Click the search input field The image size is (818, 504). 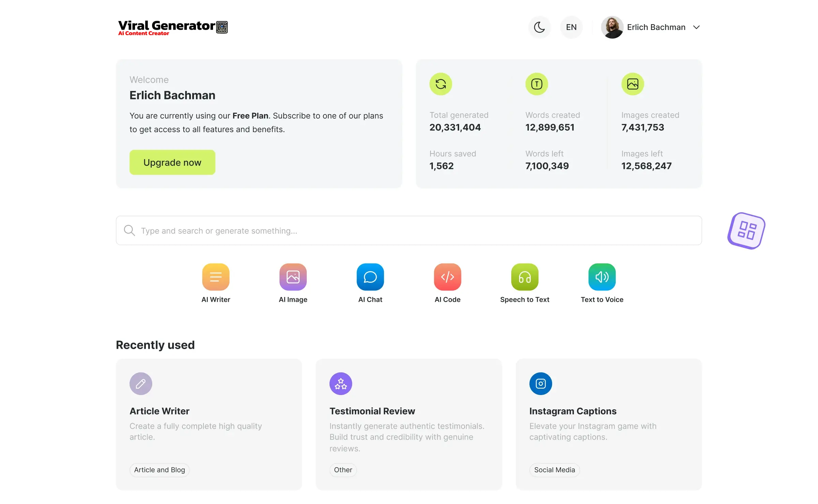point(409,230)
